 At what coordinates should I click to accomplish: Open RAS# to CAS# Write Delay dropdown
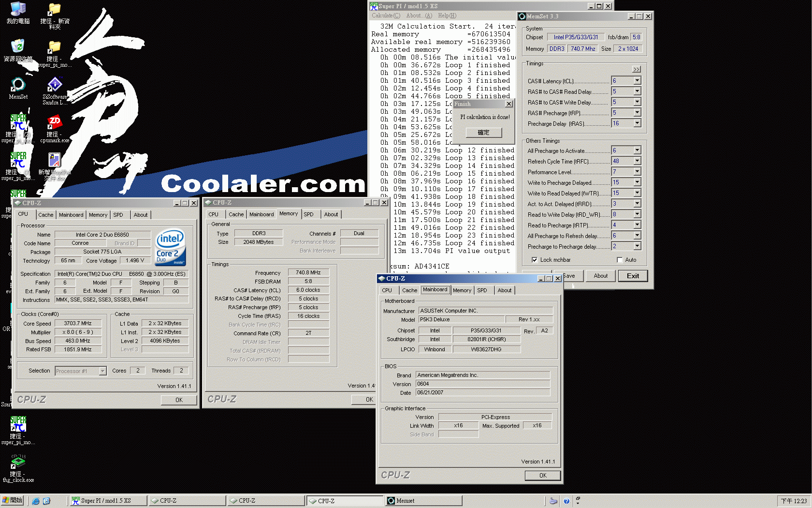(x=637, y=102)
